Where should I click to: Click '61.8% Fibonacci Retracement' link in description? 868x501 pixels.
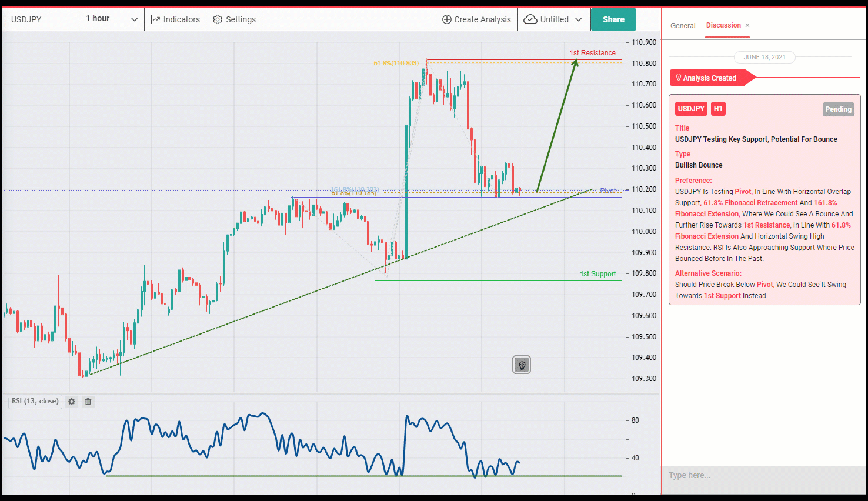(750, 203)
